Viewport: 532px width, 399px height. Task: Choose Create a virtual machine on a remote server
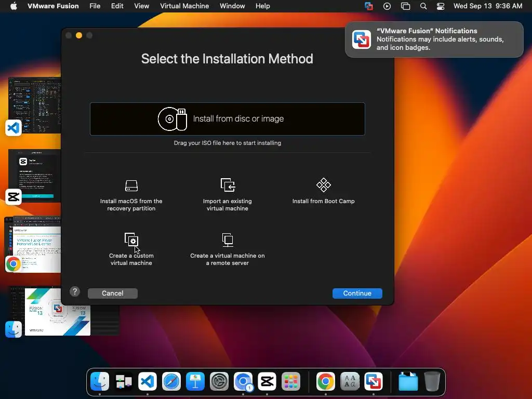pos(228,249)
